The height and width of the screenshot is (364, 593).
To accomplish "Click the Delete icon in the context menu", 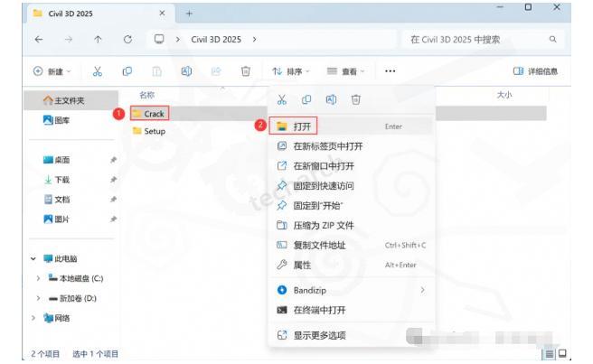I will point(356,99).
